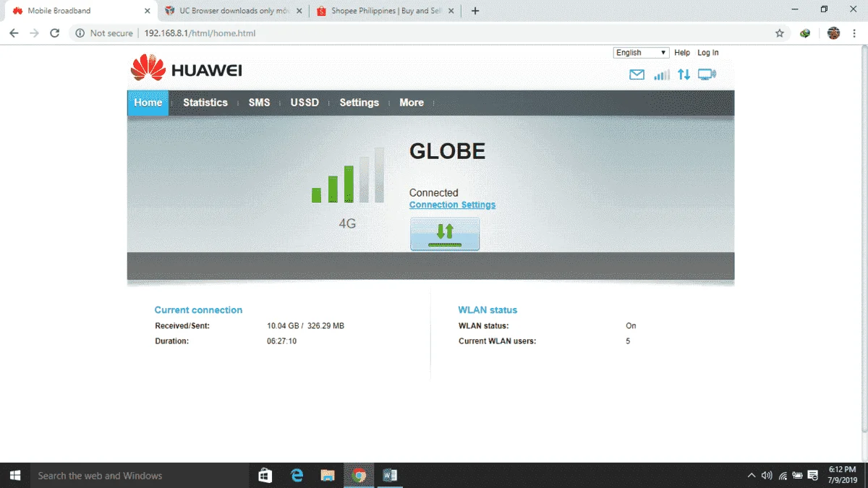Show hidden system tray icons
Screen dimensions: 868x488
point(752,476)
